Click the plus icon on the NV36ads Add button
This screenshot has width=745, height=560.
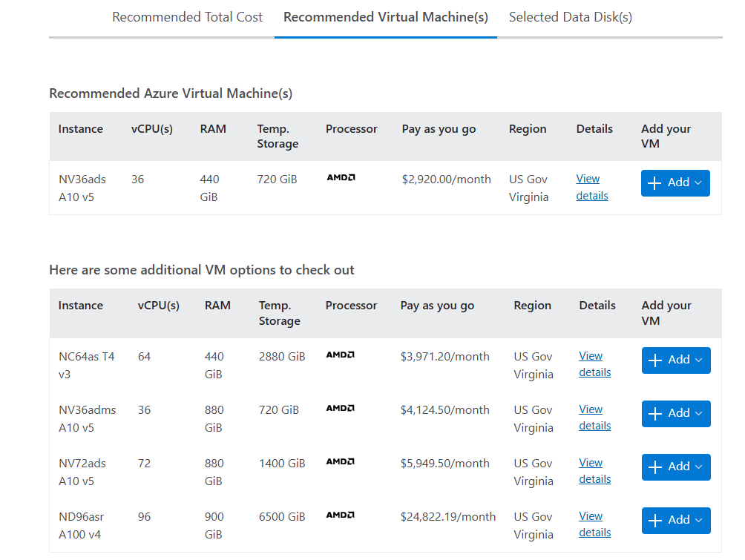[656, 182]
